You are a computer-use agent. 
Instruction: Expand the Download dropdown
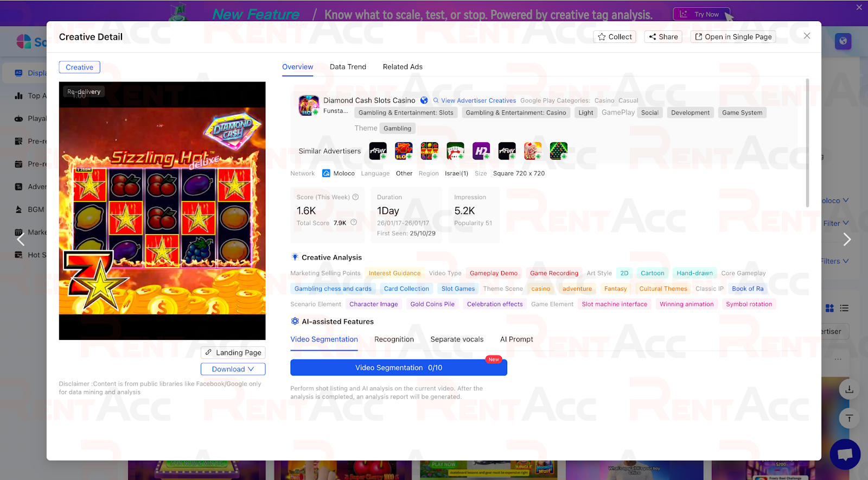[x=233, y=369]
